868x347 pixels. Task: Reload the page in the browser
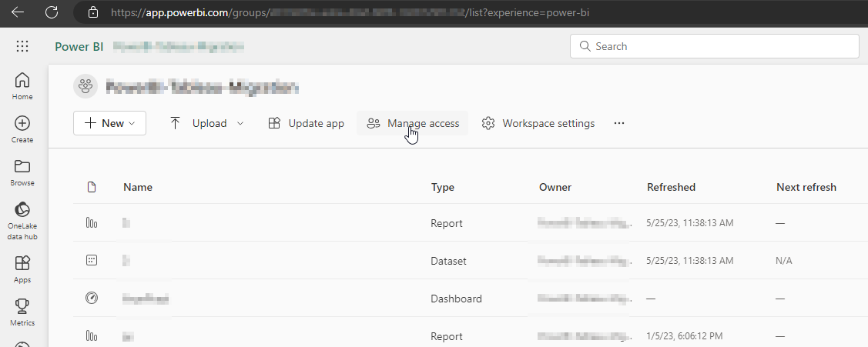click(x=52, y=12)
